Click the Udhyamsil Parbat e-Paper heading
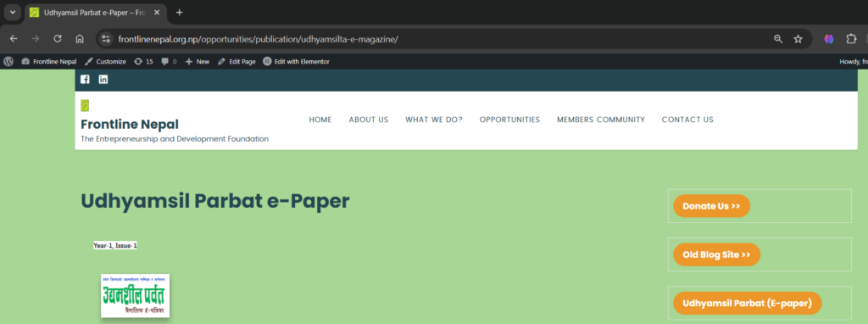The height and width of the screenshot is (324, 868). coord(215,201)
